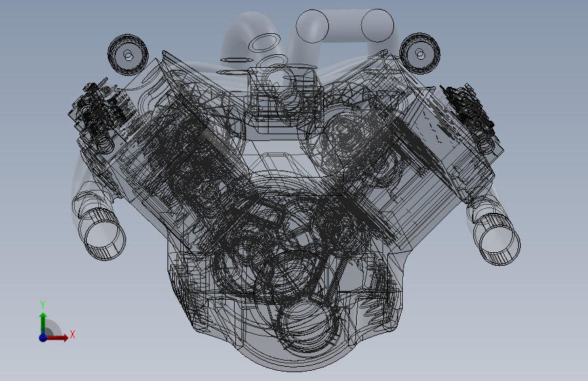Select the round cap at the engine's upper left
588x381 pixels.
point(128,55)
